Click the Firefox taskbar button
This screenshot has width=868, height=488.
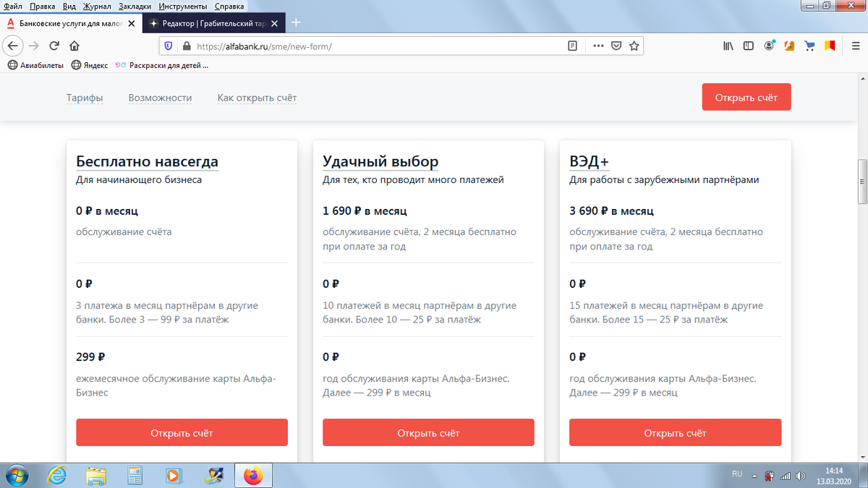253,476
